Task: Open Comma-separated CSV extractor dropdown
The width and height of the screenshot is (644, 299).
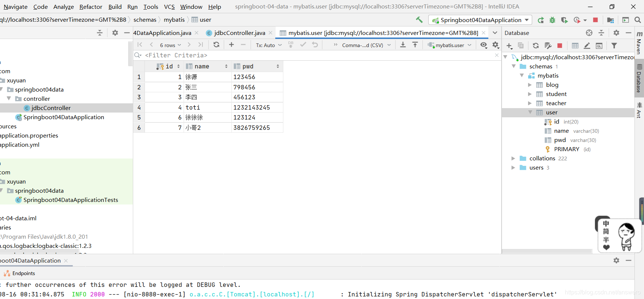Action: [366, 45]
